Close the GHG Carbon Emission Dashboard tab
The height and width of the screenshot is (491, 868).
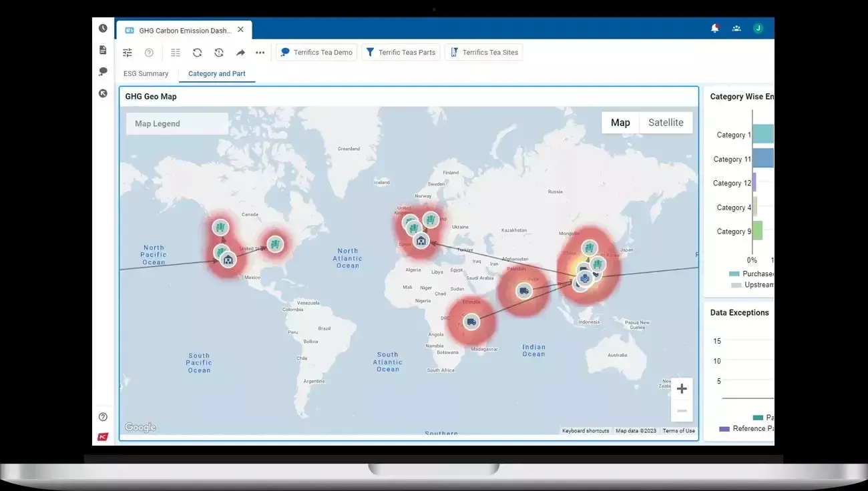point(240,29)
